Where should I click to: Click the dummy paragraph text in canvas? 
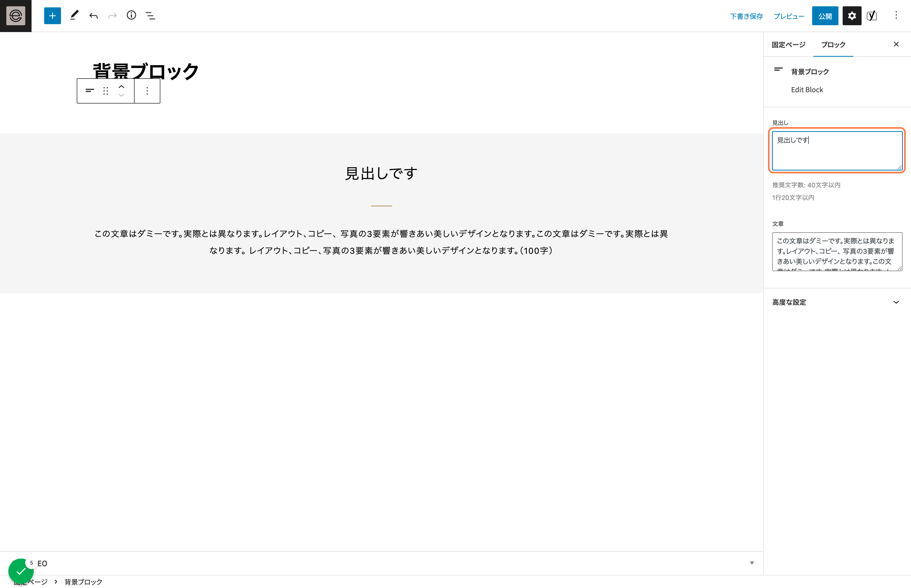[x=381, y=242]
